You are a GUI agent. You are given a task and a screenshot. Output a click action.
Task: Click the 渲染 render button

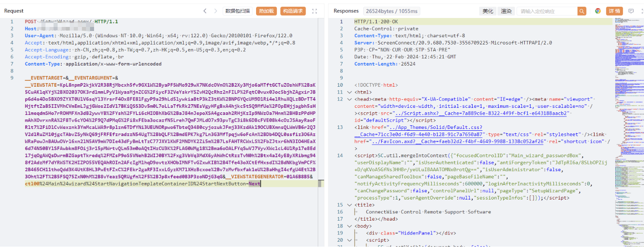[506, 11]
